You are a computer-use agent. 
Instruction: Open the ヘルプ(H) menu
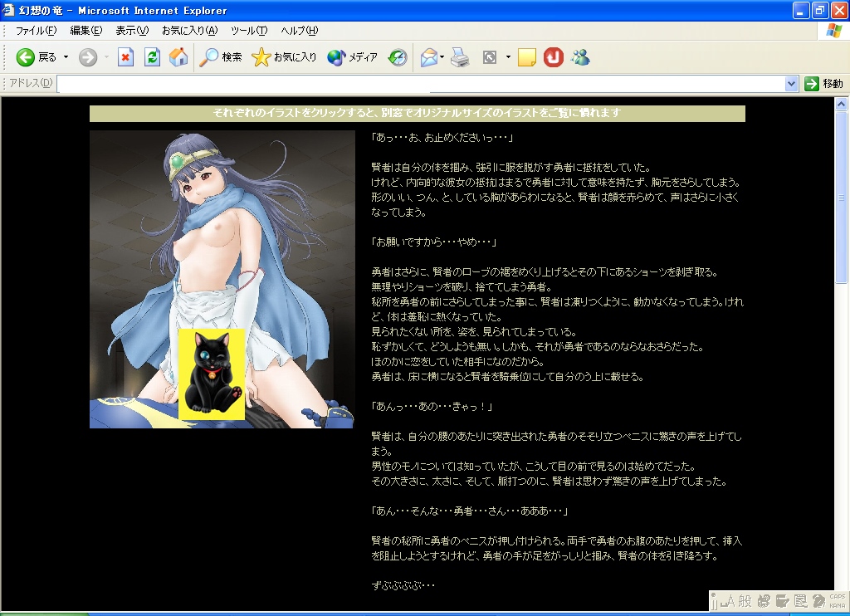click(x=299, y=31)
